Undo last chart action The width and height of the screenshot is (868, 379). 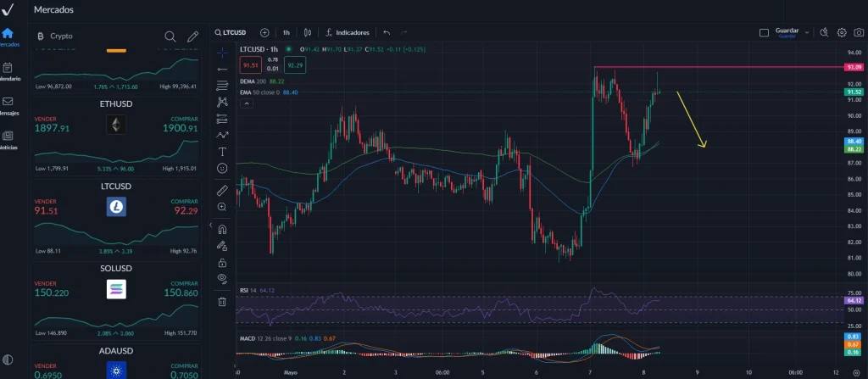tap(387, 33)
